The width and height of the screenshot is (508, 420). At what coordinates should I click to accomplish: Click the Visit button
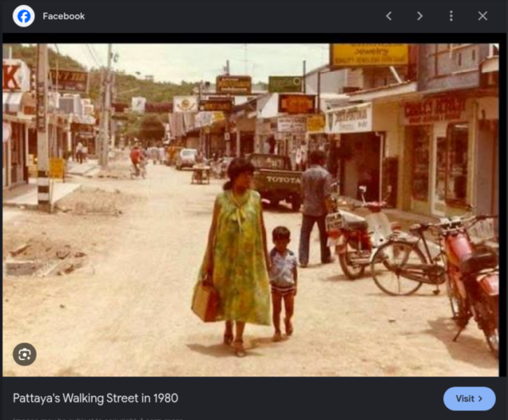point(469,398)
